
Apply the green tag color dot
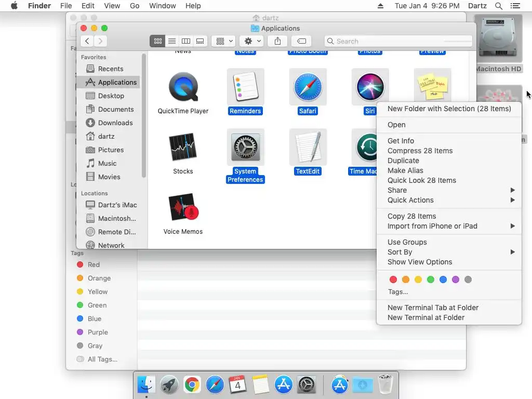click(431, 279)
